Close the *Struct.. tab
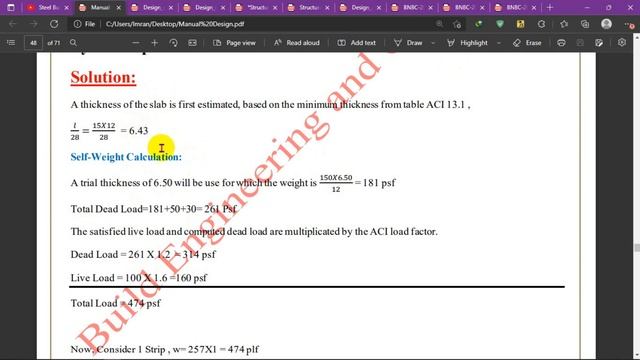Image resolution: width=640 pixels, height=360 pixels. 275,8
